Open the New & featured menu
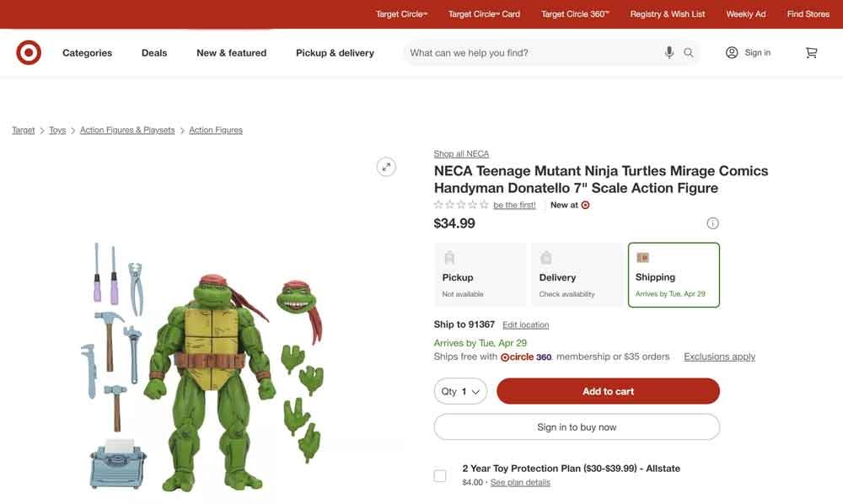The height and width of the screenshot is (504, 843). coord(231,51)
